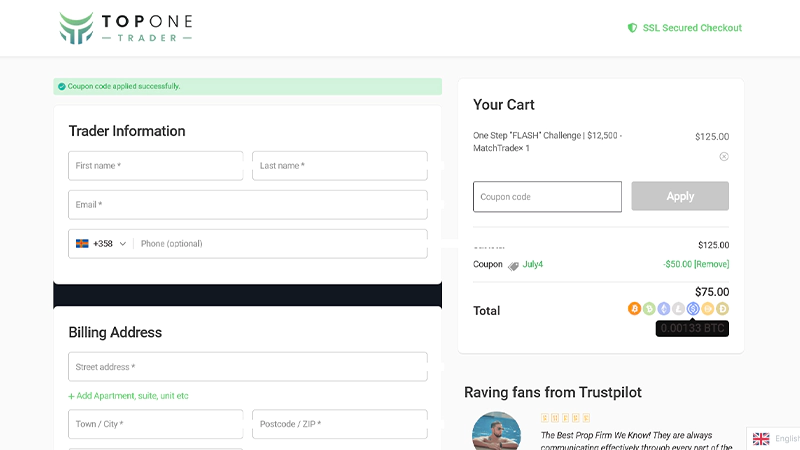The height and width of the screenshot is (450, 800).
Task: Click the Apply coupon button
Action: point(680,196)
